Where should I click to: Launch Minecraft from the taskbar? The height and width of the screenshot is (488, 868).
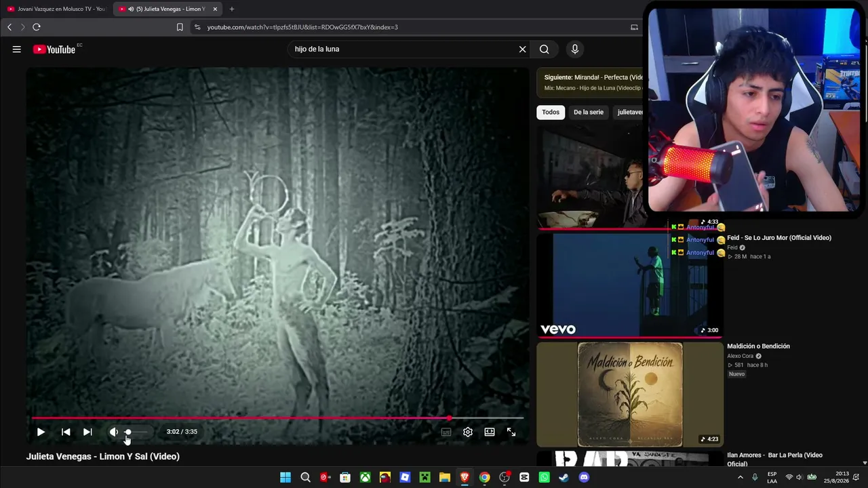[425, 477]
